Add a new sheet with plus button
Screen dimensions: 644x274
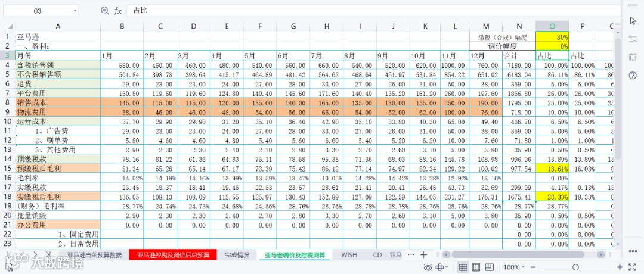[x=424, y=255]
